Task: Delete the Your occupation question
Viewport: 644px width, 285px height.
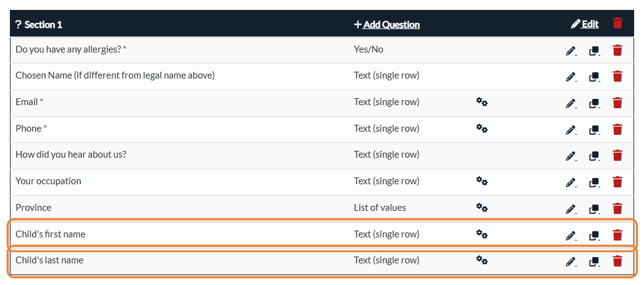Action: [x=617, y=182]
